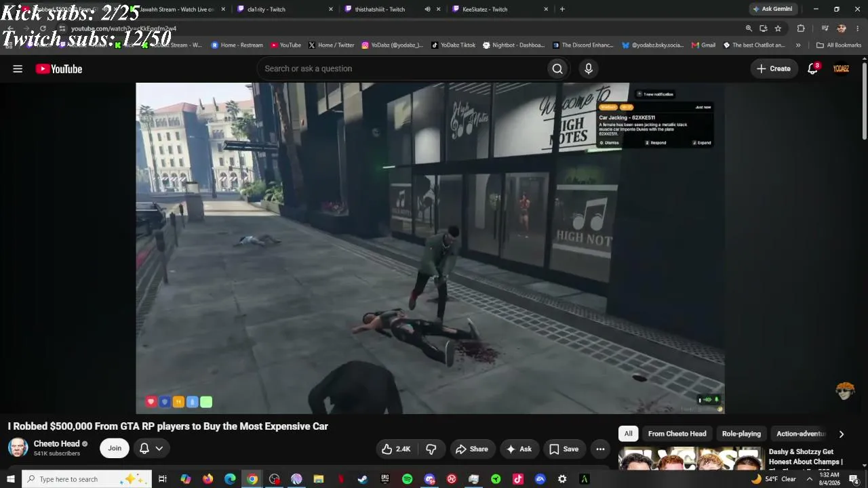The image size is (868, 488).
Task: Open Chrome media controls icon
Action: pos(825,28)
